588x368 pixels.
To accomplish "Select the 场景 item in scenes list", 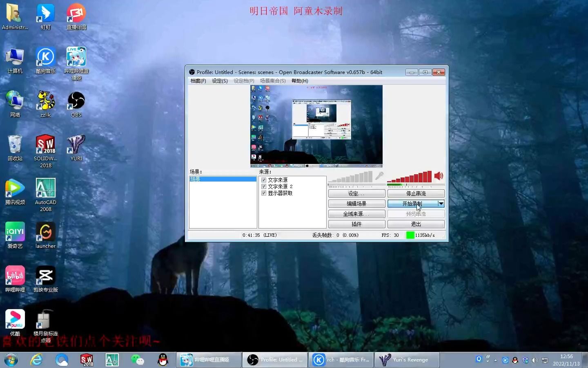I will [x=223, y=179].
